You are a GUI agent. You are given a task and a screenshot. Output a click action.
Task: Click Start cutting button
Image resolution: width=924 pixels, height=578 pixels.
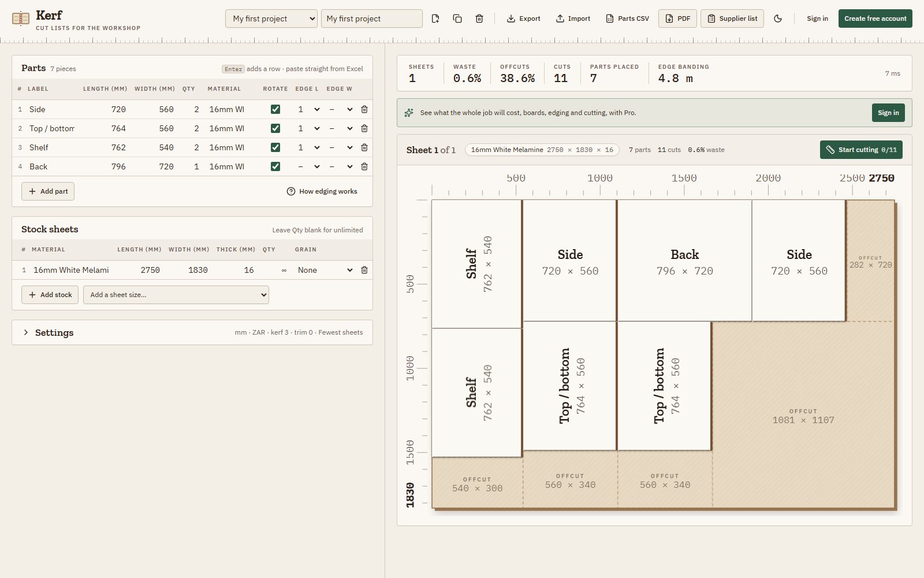861,150
